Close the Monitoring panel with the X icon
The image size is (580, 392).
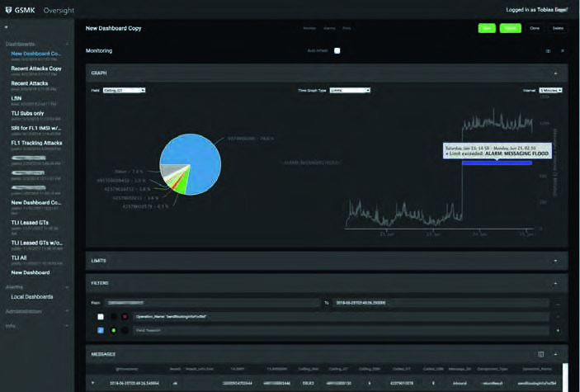point(562,51)
